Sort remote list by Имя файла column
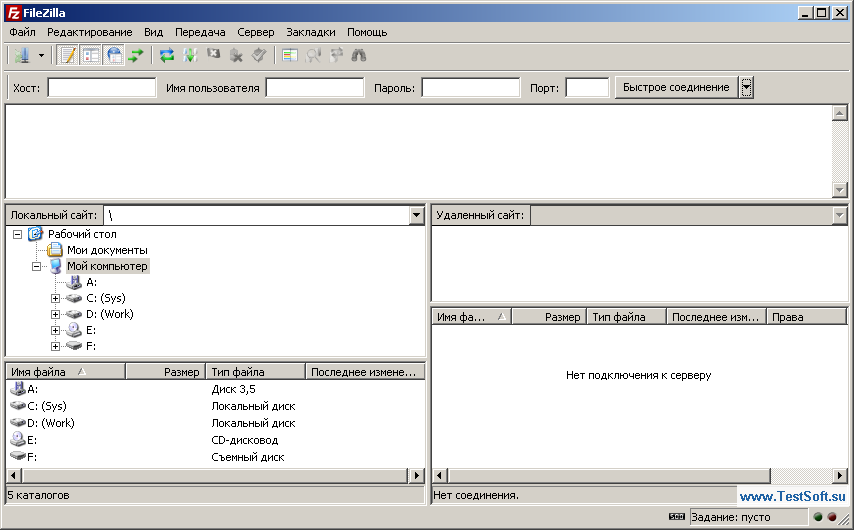Image resolution: width=854 pixels, height=530 pixels. (472, 316)
